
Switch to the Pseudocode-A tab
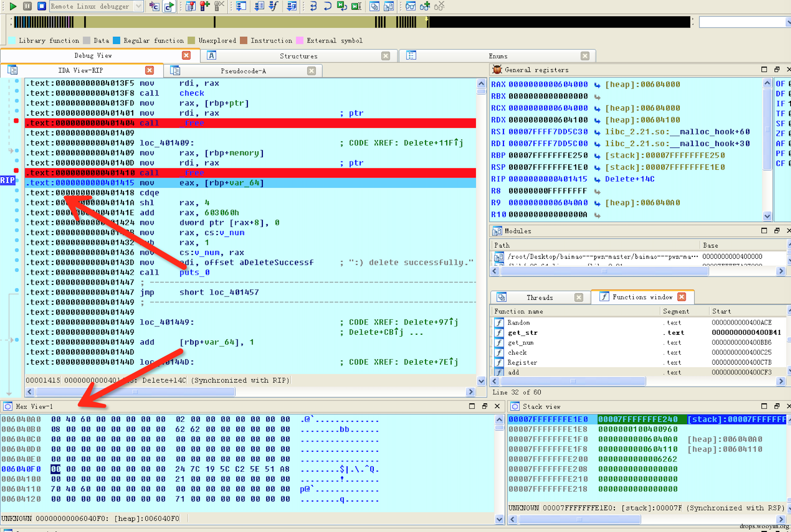[243, 71]
